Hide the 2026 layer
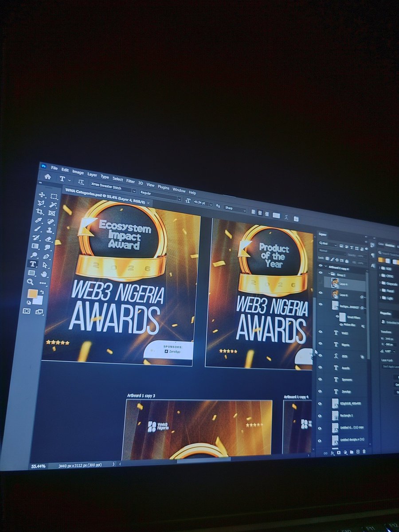Viewport: 399px width, 532px height. (321, 356)
